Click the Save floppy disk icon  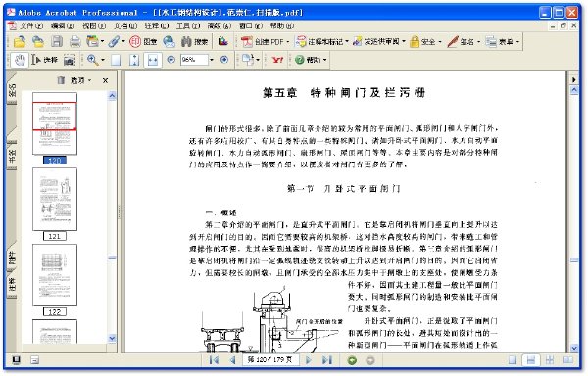[57, 41]
